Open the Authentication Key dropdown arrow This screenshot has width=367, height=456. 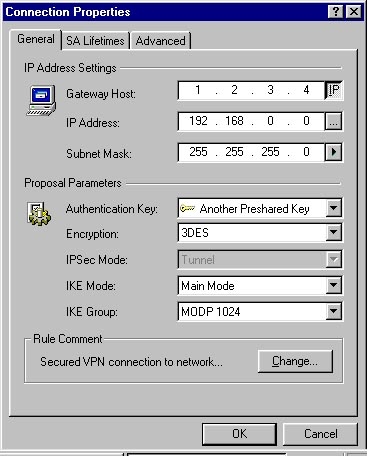pos(333,208)
